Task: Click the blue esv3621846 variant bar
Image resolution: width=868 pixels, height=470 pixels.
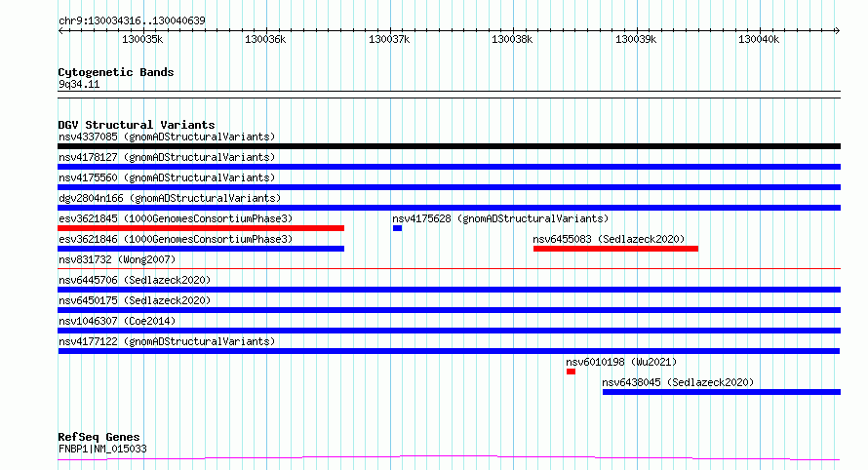Action: [x=201, y=249]
